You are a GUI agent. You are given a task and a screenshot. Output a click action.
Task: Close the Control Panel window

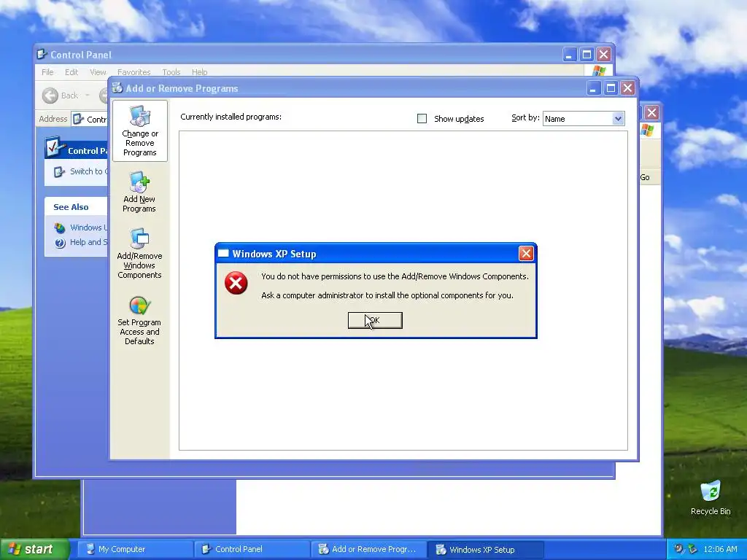pos(603,54)
